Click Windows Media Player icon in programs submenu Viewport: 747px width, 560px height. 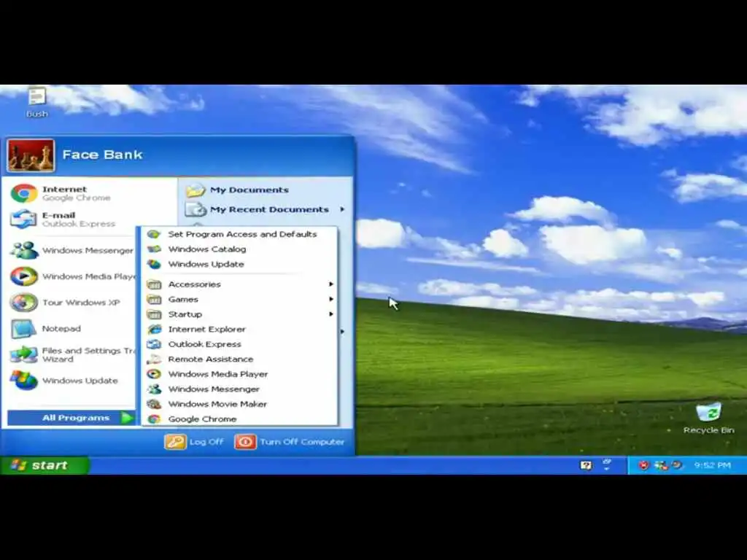pyautogui.click(x=154, y=374)
